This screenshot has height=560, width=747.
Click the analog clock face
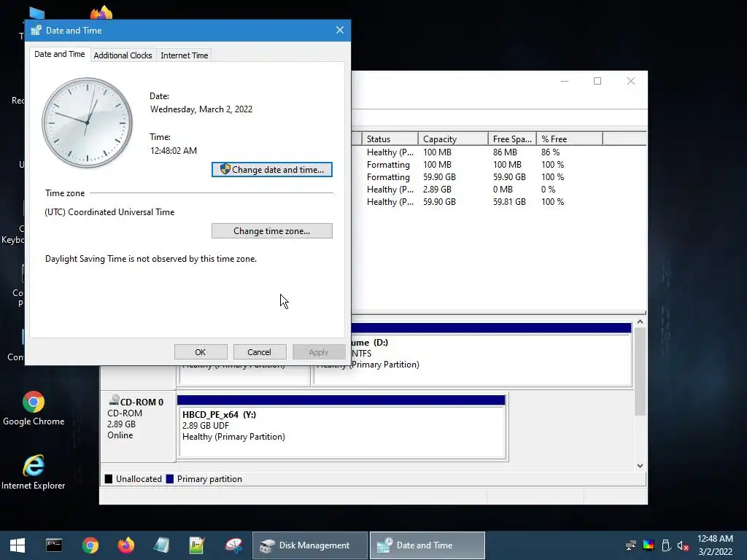88,122
